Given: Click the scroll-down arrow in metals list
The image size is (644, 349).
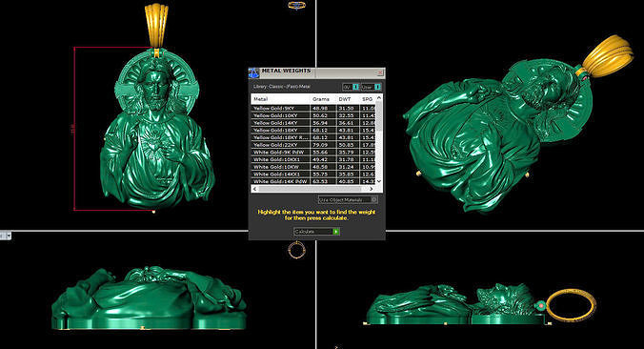Looking at the screenshot, I should click(x=379, y=181).
